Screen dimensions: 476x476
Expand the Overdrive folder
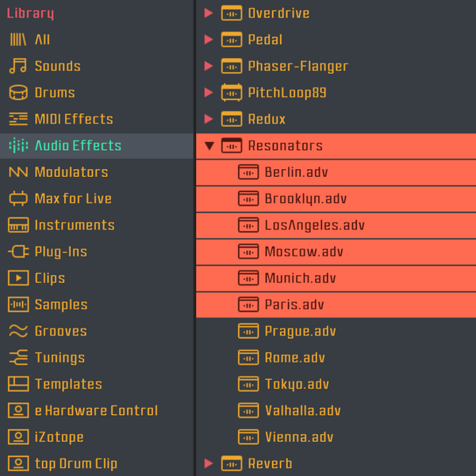[209, 13]
